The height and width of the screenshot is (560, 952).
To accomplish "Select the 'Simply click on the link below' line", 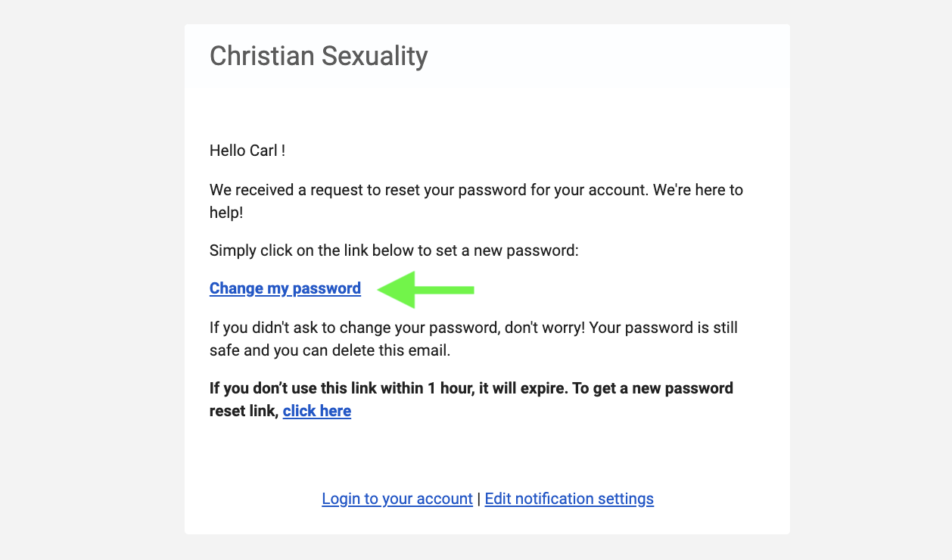I will click(x=394, y=250).
